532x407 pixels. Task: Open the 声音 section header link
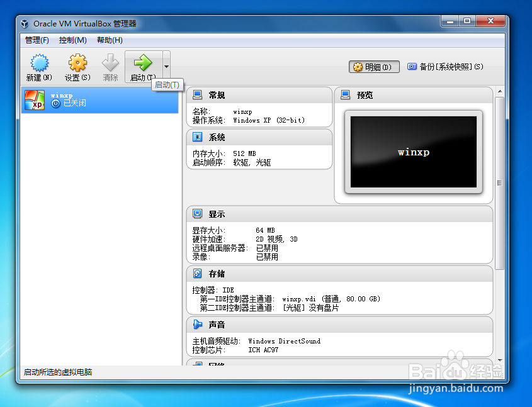[x=217, y=325]
